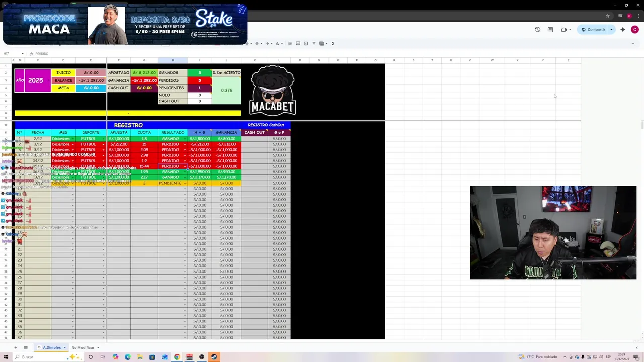Open the text color A dropdown

(278, 44)
